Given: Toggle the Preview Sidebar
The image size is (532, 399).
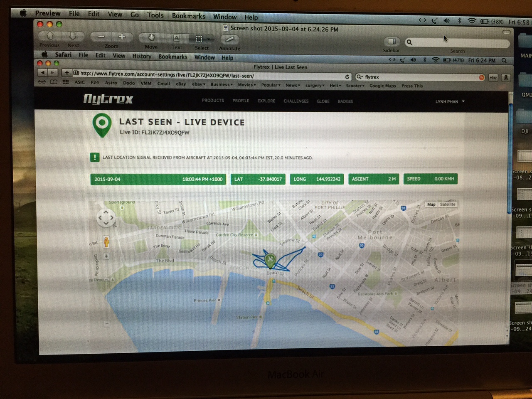Looking at the screenshot, I should (392, 42).
